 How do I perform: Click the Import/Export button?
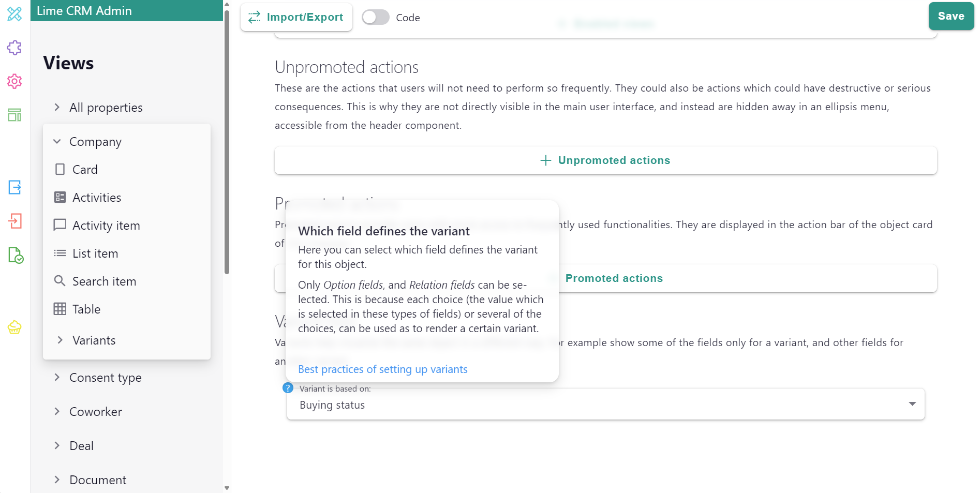[x=296, y=18]
